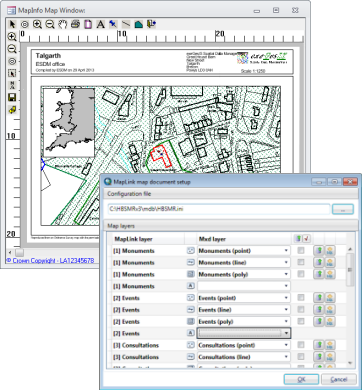Image resolution: width=362 pixels, height=390 pixels.
Task: Click yellow style button for Events (poly) row
Action: tap(330, 322)
